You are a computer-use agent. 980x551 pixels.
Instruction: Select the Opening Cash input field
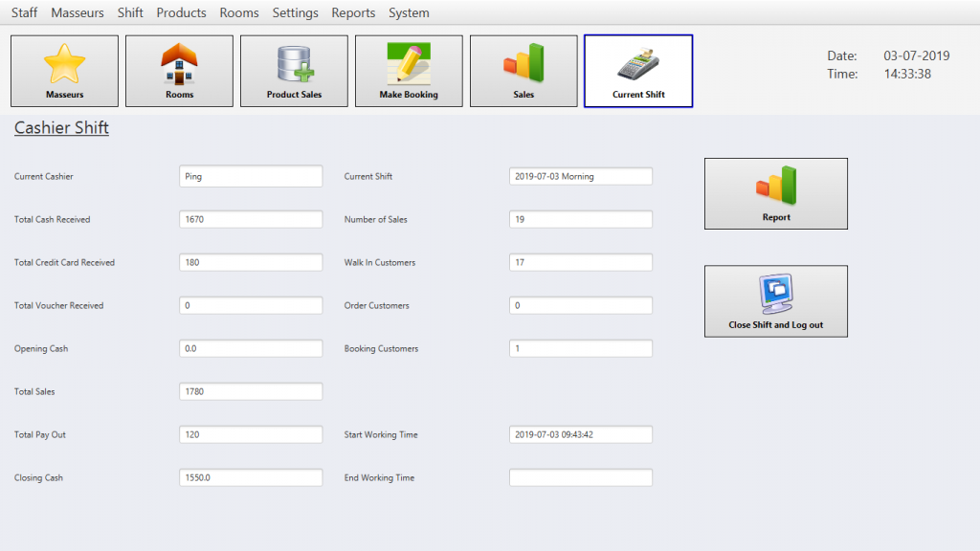click(x=251, y=348)
